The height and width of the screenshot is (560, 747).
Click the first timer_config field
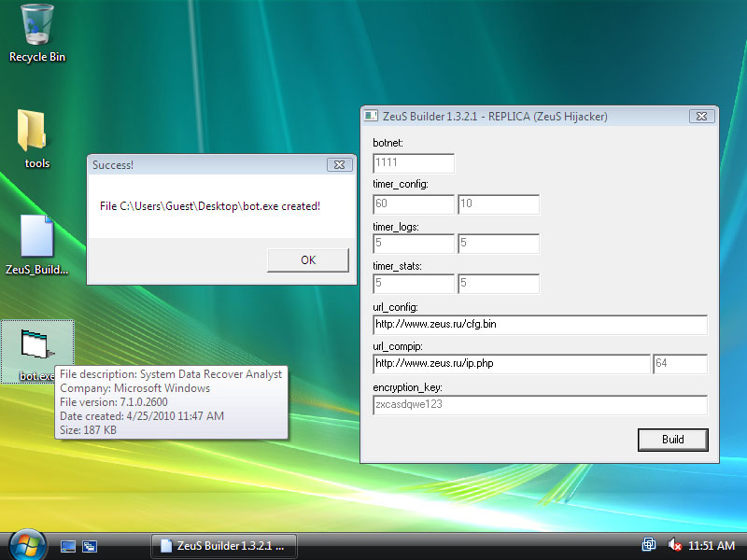click(413, 204)
